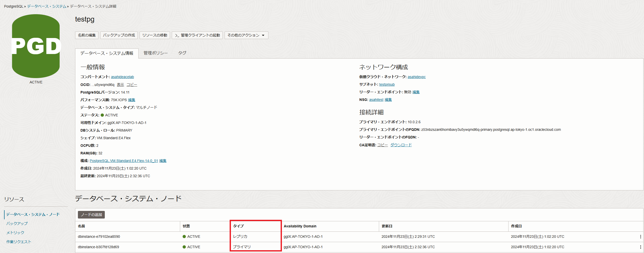Copy the CA証明書 certificate
644x253 pixels.
pyautogui.click(x=383, y=145)
